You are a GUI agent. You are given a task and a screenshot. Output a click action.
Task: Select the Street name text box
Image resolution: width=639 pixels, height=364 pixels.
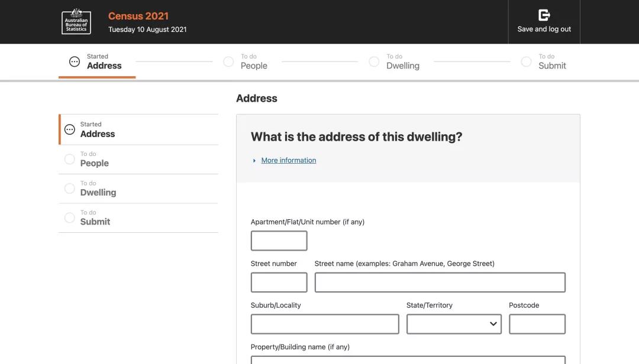[440, 282]
